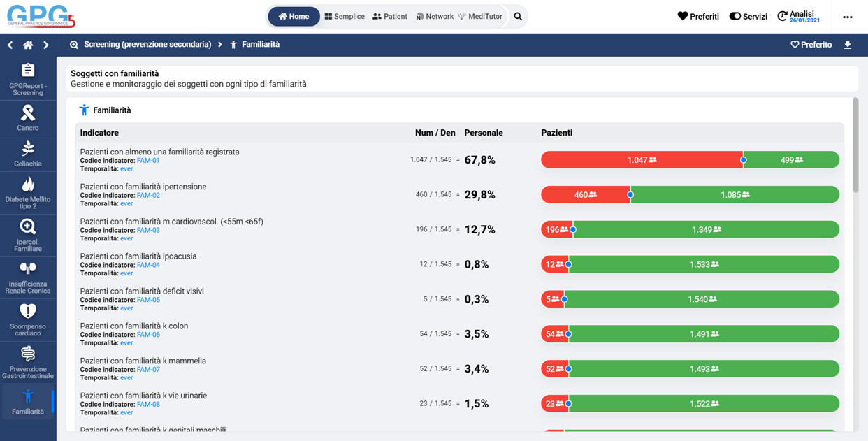Open Ipercol. Familiare magnifier icon
The width and height of the screenshot is (868, 441).
[28, 226]
